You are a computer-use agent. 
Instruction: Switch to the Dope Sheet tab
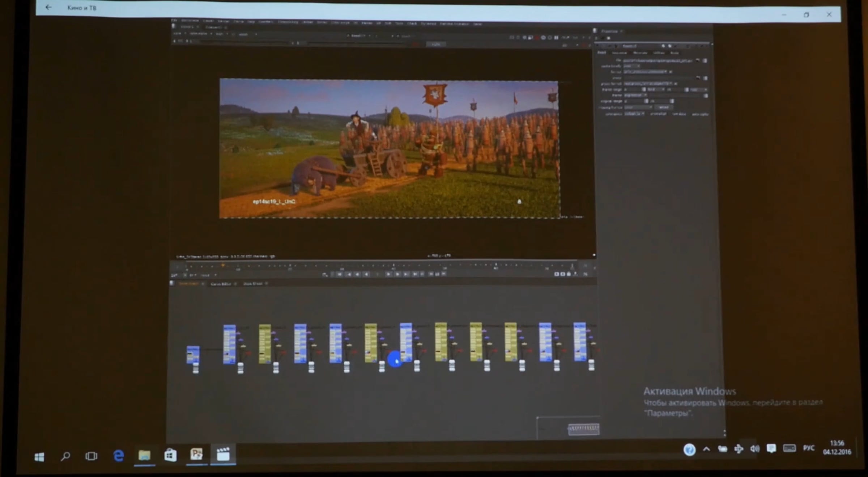(252, 284)
